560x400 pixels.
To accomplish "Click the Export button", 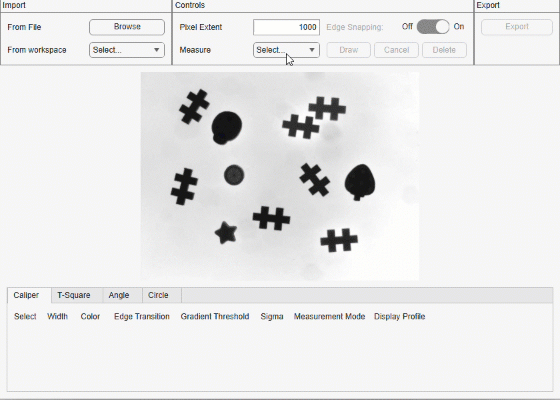I will point(517,27).
